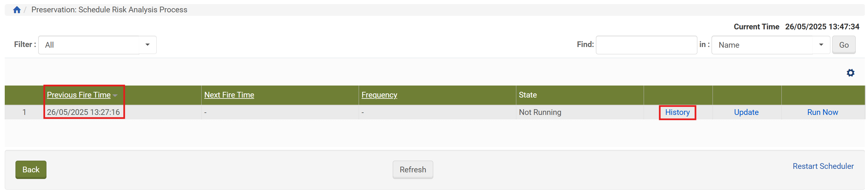Image resolution: width=868 pixels, height=196 pixels.
Task: Click the Restart Scheduler link
Action: pos(822,166)
